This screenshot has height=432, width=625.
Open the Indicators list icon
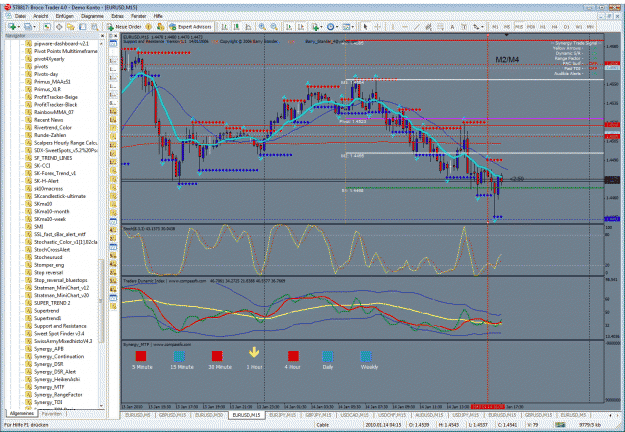(x=315, y=27)
